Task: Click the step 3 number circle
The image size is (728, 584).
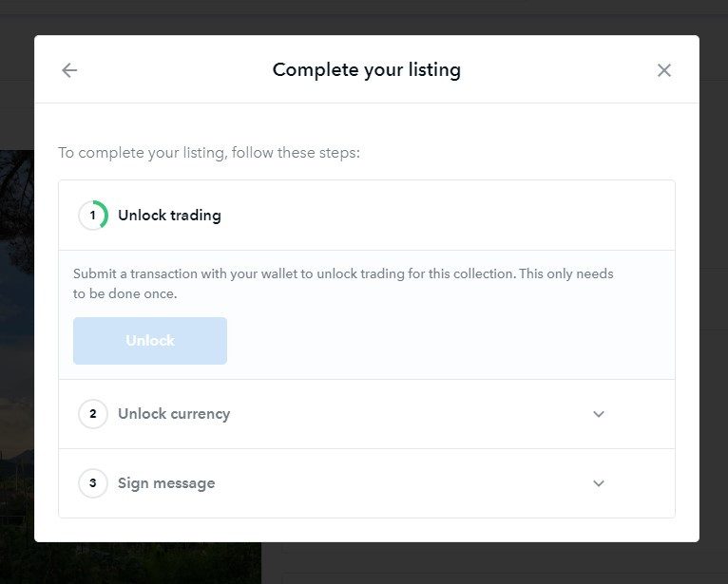Action: pos(93,483)
